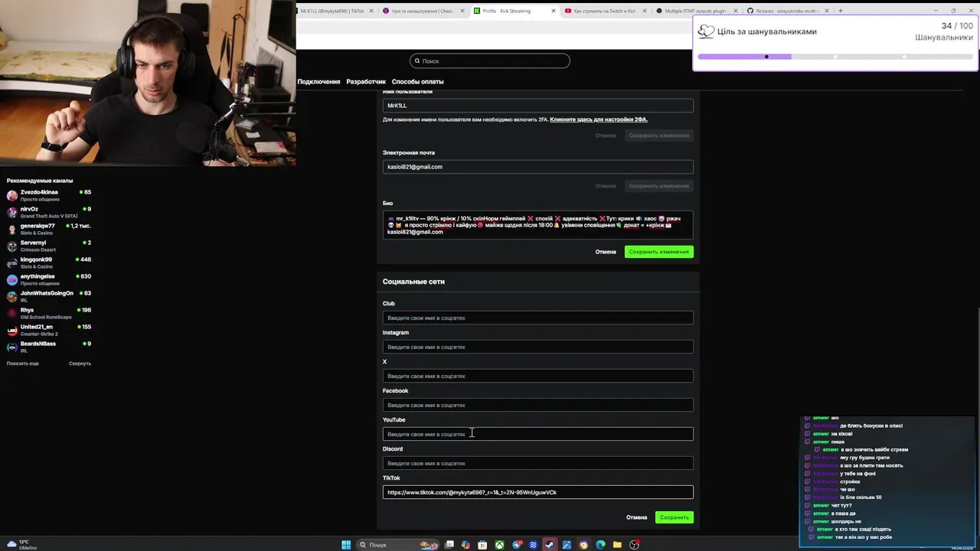Click the Discord social network field
This screenshot has height=551, width=980.
pyautogui.click(x=538, y=463)
